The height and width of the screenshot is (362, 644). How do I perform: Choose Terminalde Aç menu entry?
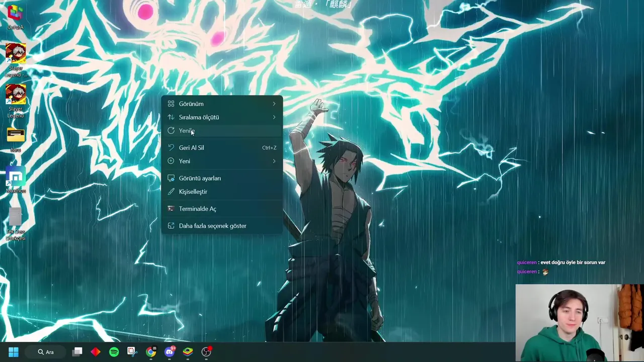pyautogui.click(x=222, y=209)
